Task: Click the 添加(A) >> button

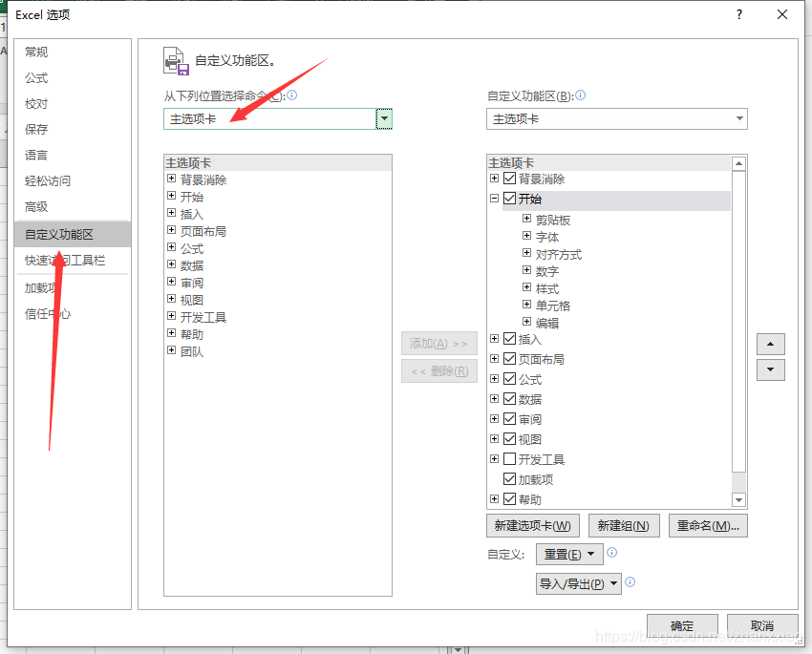Action: pyautogui.click(x=439, y=344)
